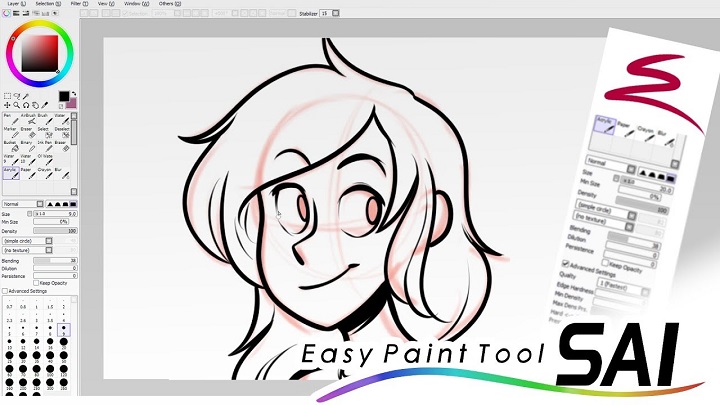720x405 pixels.
Task: Select the AirBrush tool
Action: tap(28, 119)
